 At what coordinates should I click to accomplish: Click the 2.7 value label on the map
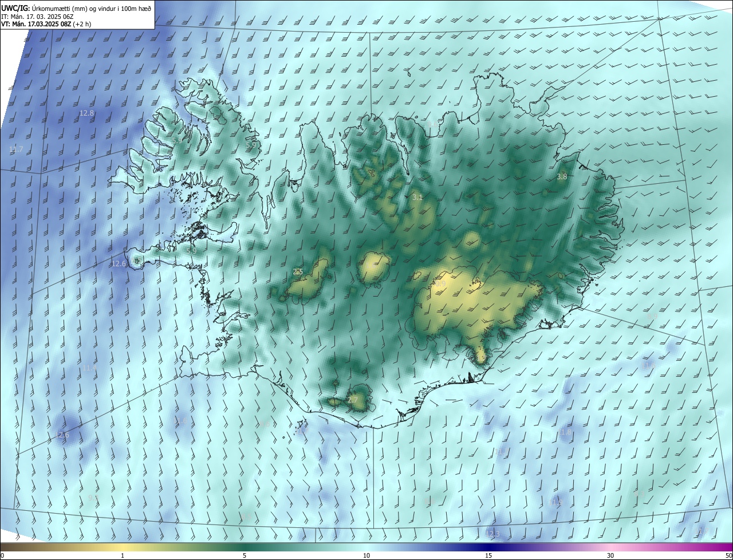click(353, 400)
